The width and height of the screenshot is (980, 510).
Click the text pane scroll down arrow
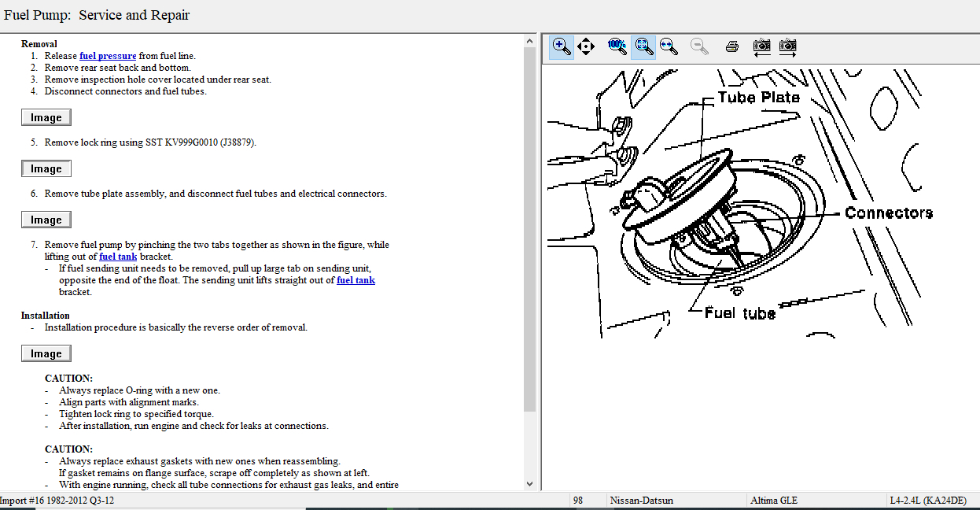coord(529,484)
